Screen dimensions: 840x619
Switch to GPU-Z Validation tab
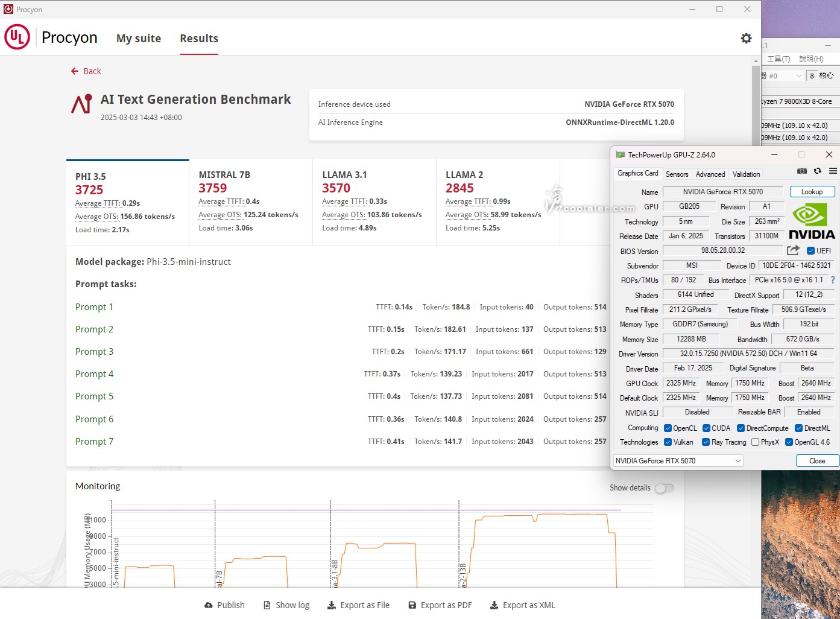pos(746,174)
